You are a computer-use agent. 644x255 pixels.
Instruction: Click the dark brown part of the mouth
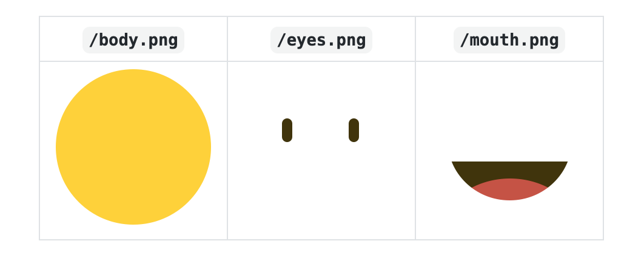coord(509,170)
